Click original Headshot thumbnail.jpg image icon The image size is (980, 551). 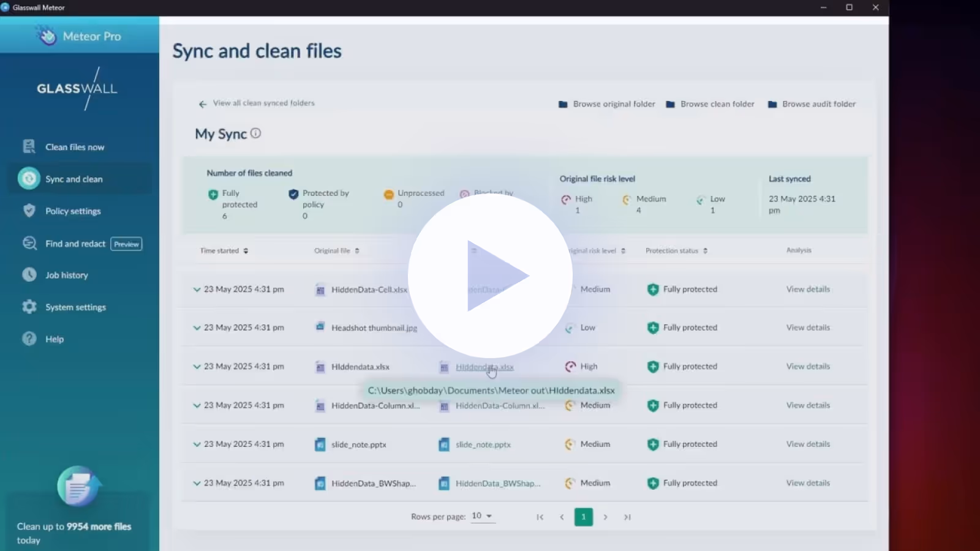point(320,327)
